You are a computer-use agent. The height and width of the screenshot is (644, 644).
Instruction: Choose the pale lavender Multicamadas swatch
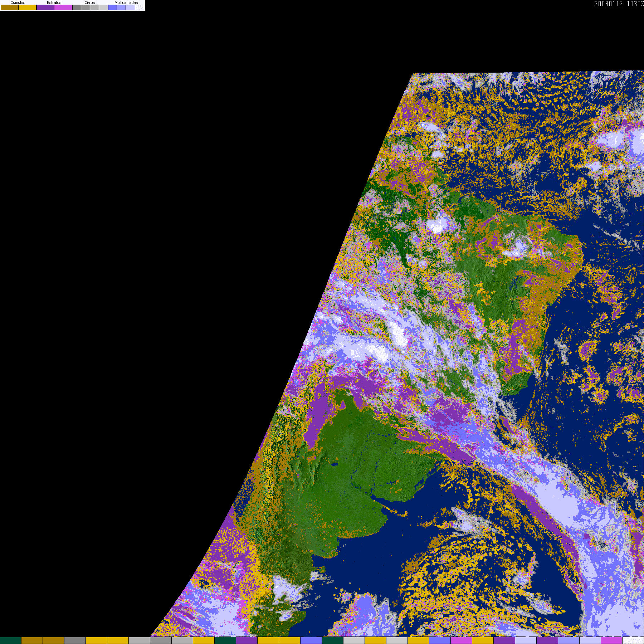[x=131, y=7]
